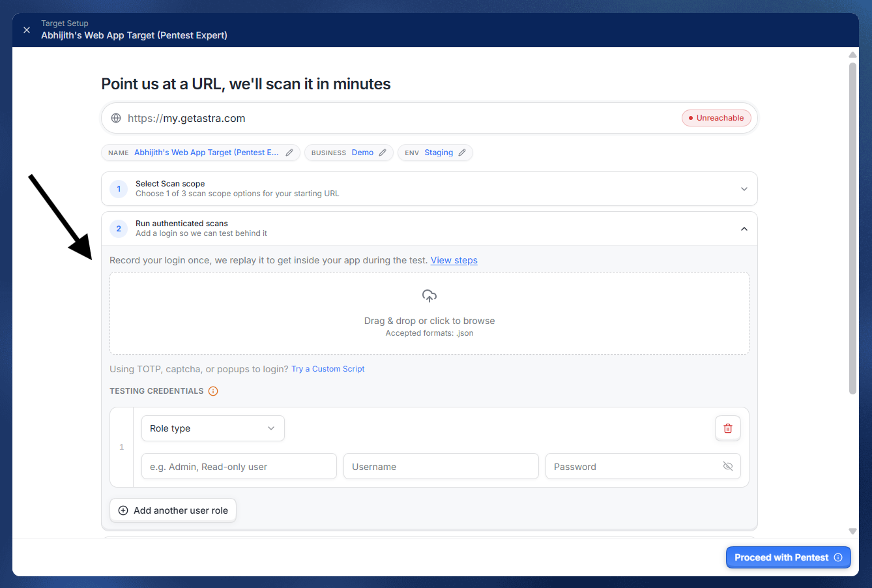Click the "Record your login once" description text
The image size is (872, 588).
(269, 260)
